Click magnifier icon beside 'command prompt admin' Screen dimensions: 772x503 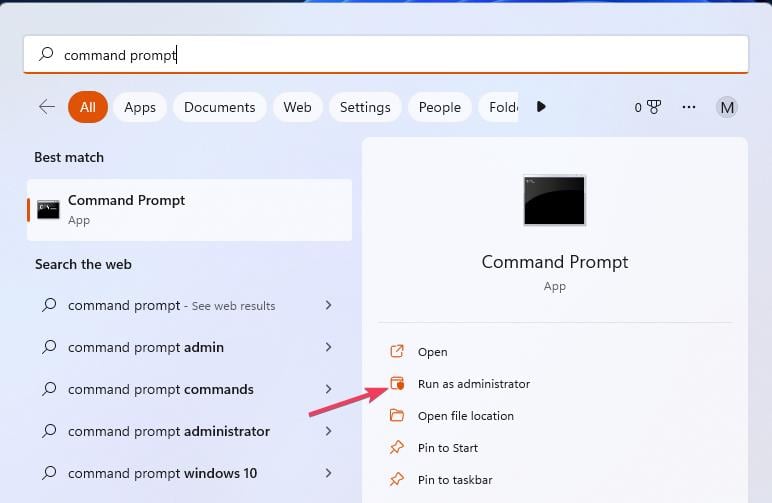(x=49, y=346)
